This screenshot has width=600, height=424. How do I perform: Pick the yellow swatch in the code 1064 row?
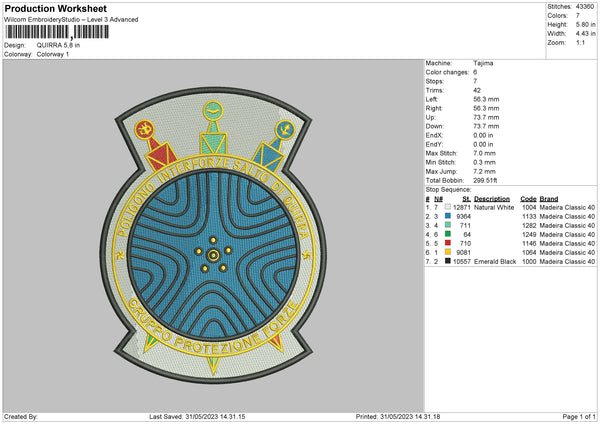448,252
